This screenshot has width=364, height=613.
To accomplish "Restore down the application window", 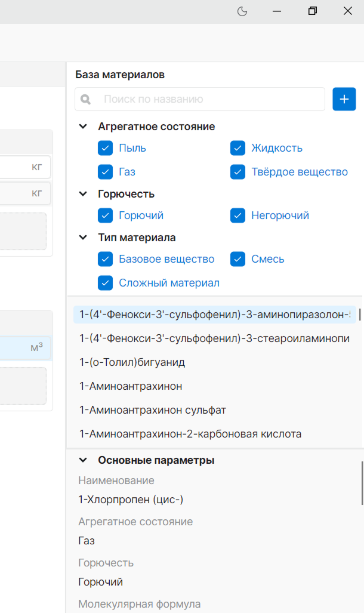I will point(313,11).
